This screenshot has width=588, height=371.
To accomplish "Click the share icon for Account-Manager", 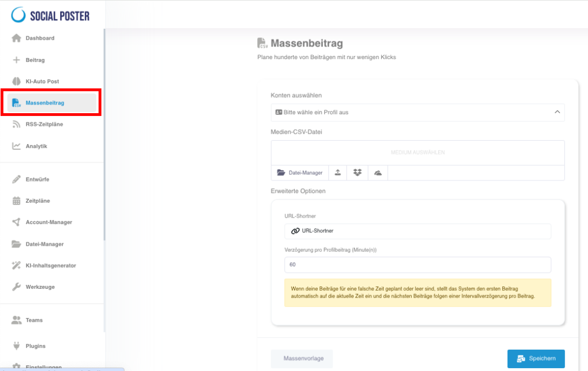I will tap(16, 222).
